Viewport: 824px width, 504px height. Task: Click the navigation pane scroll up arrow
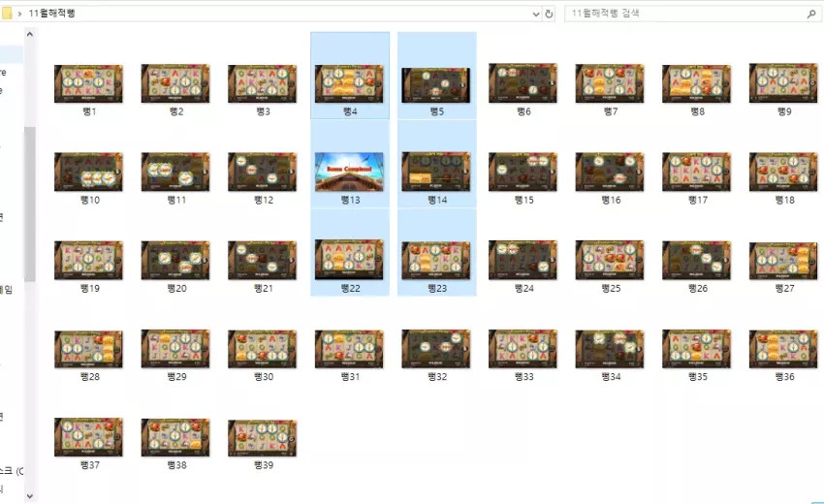click(x=29, y=34)
